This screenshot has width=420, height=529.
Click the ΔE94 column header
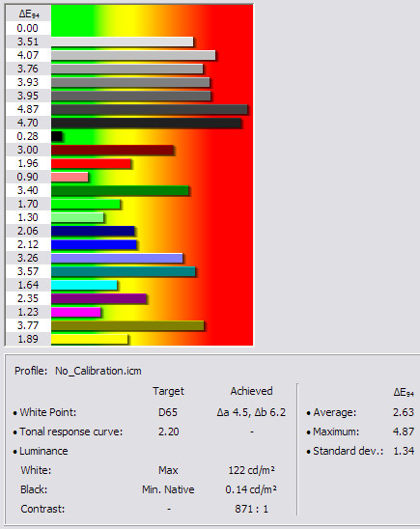[29, 14]
